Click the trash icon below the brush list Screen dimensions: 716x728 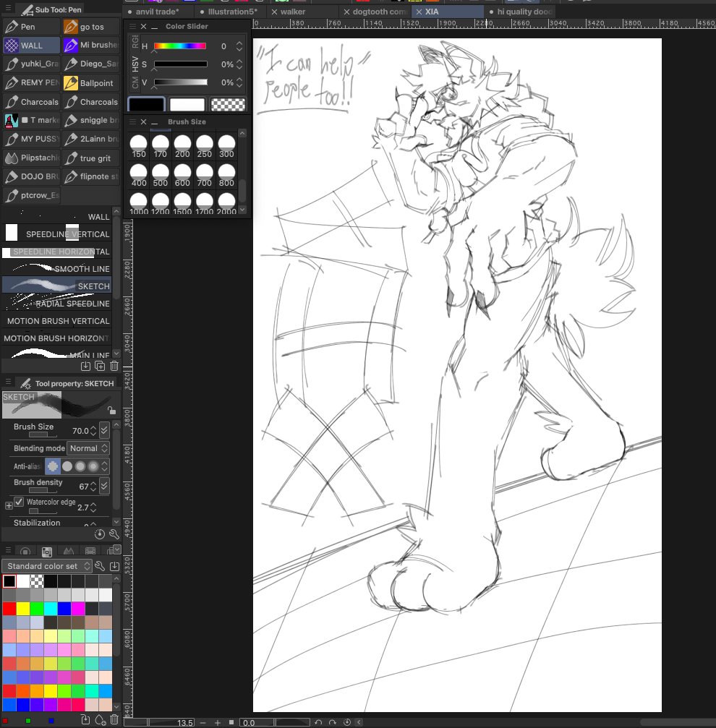[x=114, y=366]
